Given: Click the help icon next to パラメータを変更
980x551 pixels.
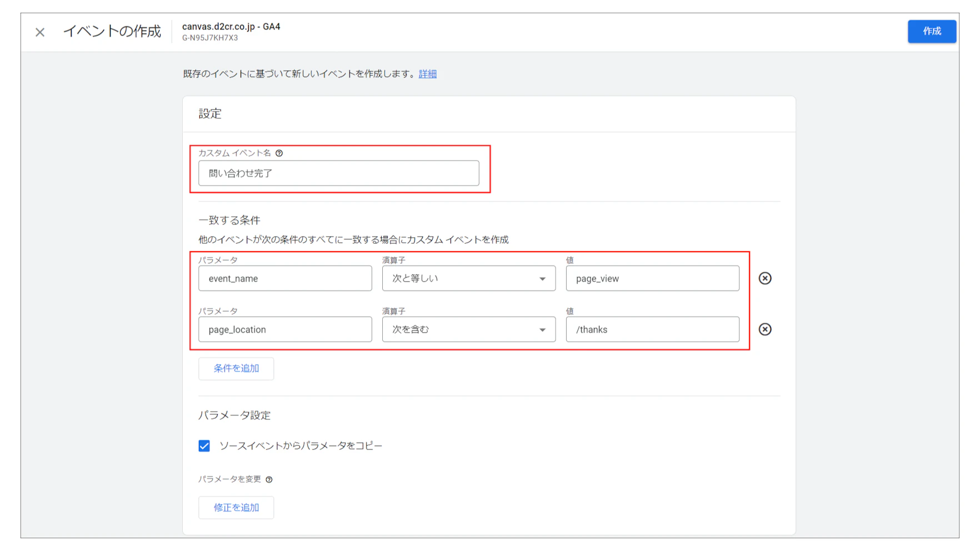Looking at the screenshot, I should tap(269, 479).
